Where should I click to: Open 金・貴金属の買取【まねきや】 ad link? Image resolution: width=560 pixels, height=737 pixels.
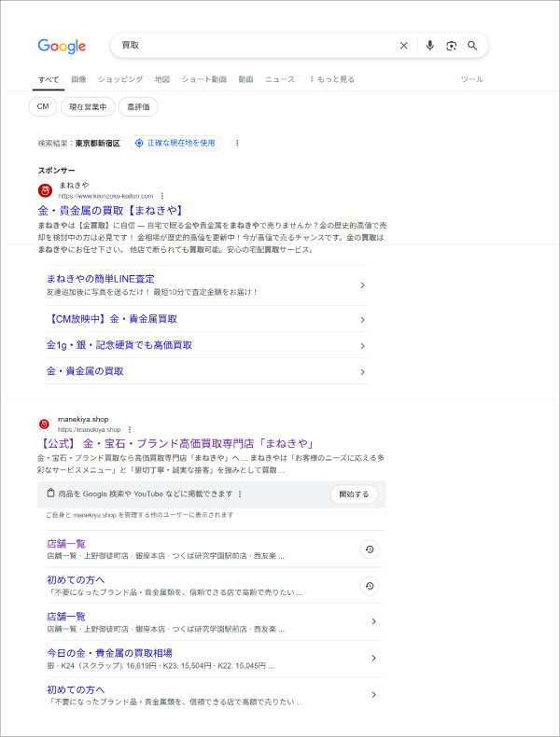point(110,210)
